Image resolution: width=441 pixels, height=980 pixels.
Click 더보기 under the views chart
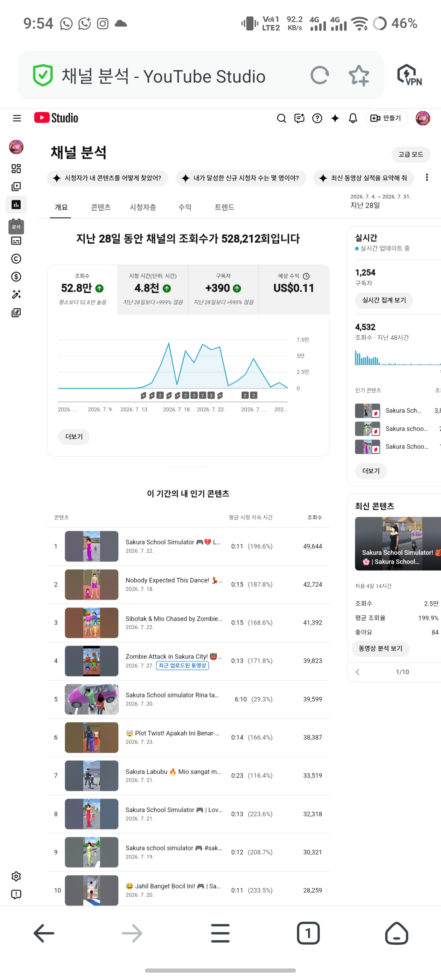(x=74, y=437)
